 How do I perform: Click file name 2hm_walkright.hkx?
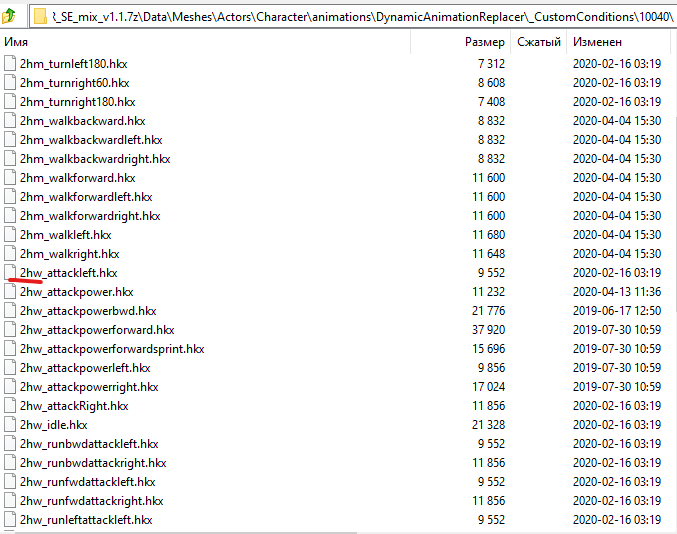(x=70, y=254)
